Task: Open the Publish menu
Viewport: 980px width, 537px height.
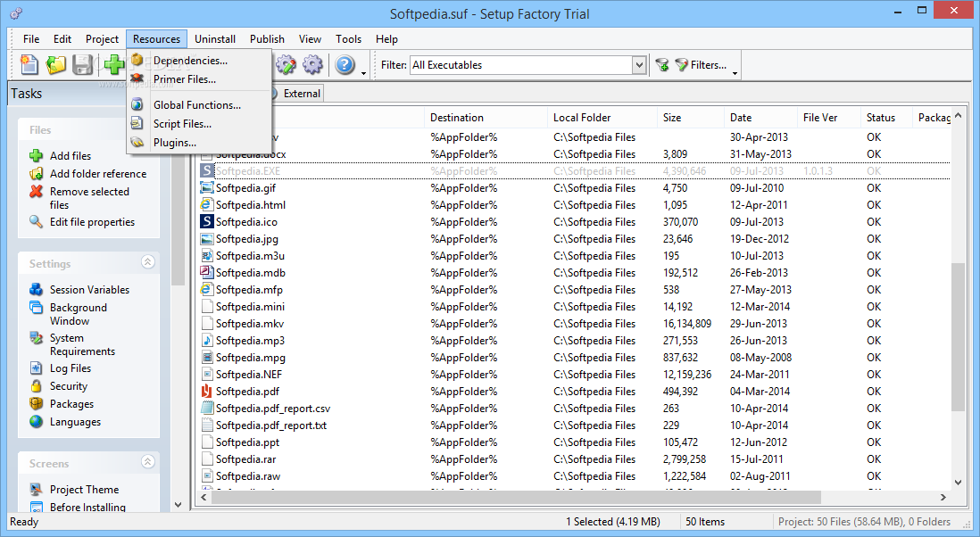Action: [267, 38]
